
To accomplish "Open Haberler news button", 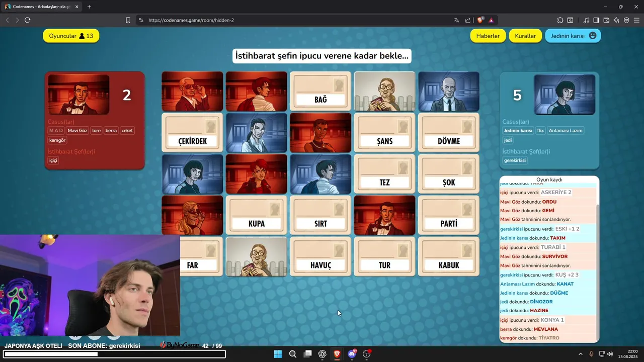I will [x=488, y=36].
